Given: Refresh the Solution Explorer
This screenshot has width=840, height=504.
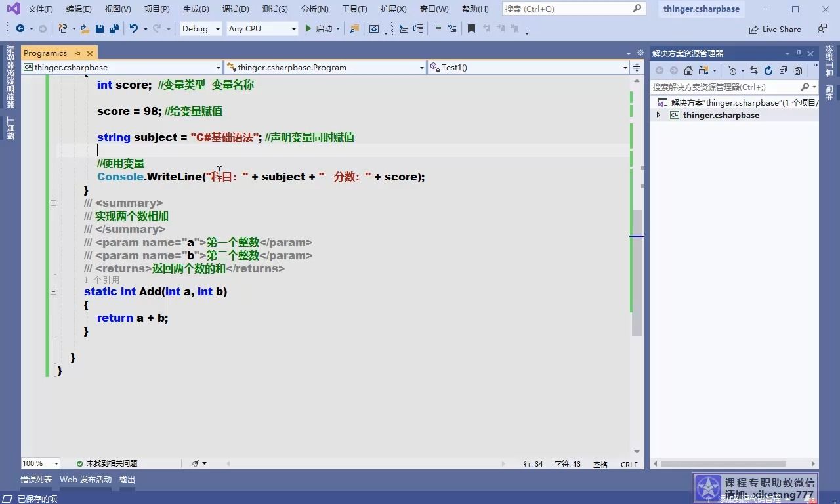Looking at the screenshot, I should pos(768,70).
